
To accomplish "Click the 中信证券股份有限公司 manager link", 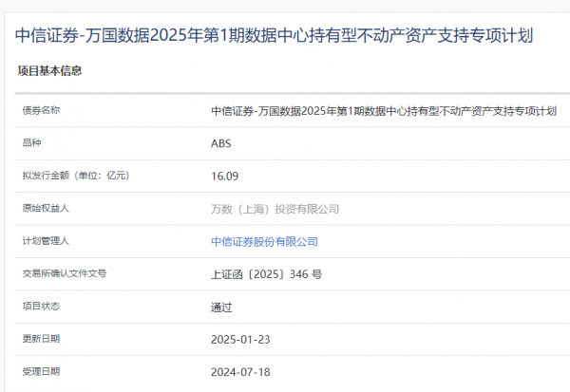I will pos(264,241).
